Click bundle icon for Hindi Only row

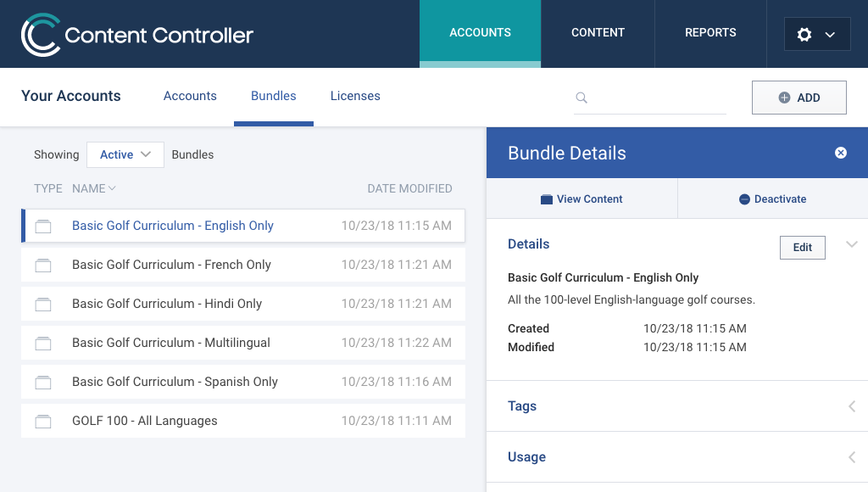[43, 305]
